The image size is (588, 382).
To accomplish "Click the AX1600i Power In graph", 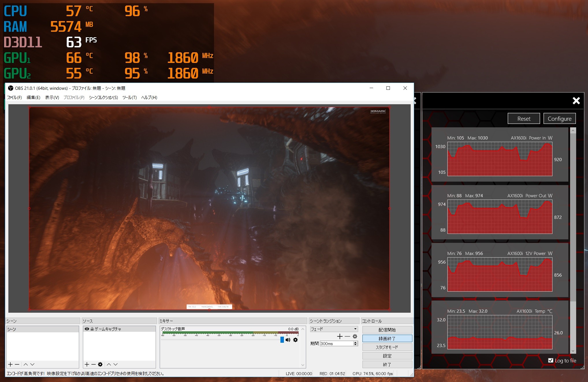I will pos(500,159).
